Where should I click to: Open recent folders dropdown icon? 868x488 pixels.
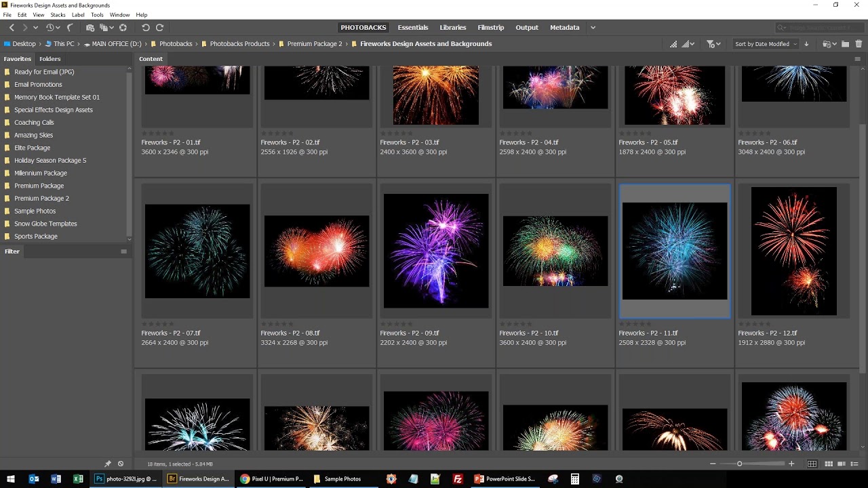click(829, 44)
